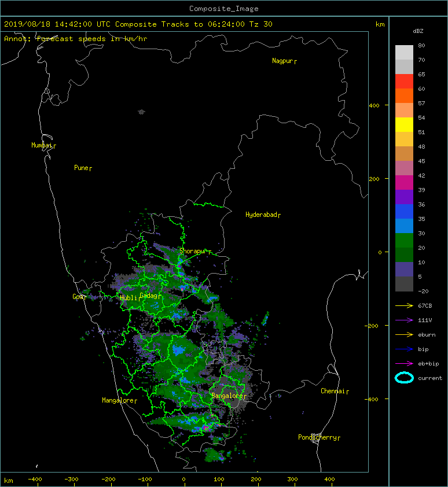Pick the violet-purple swatch in dBZ scale

(x=404, y=197)
